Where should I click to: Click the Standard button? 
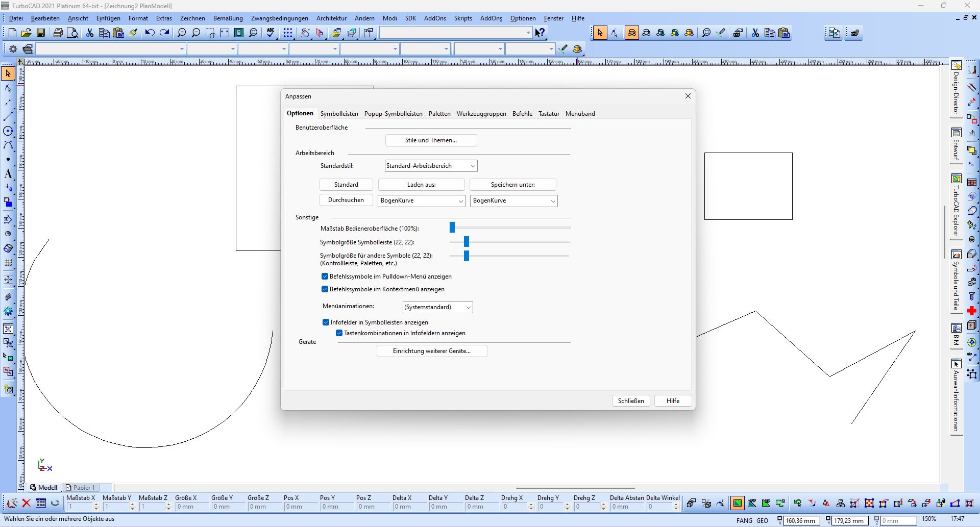click(x=346, y=185)
